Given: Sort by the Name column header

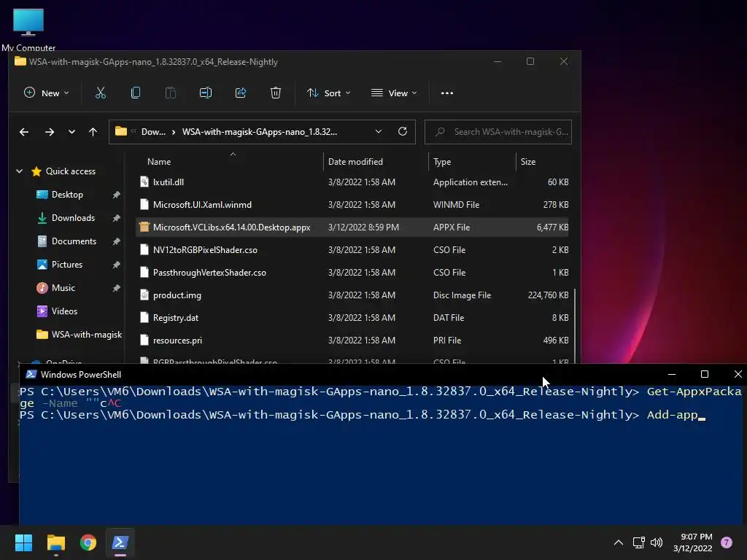Looking at the screenshot, I should click(158, 161).
